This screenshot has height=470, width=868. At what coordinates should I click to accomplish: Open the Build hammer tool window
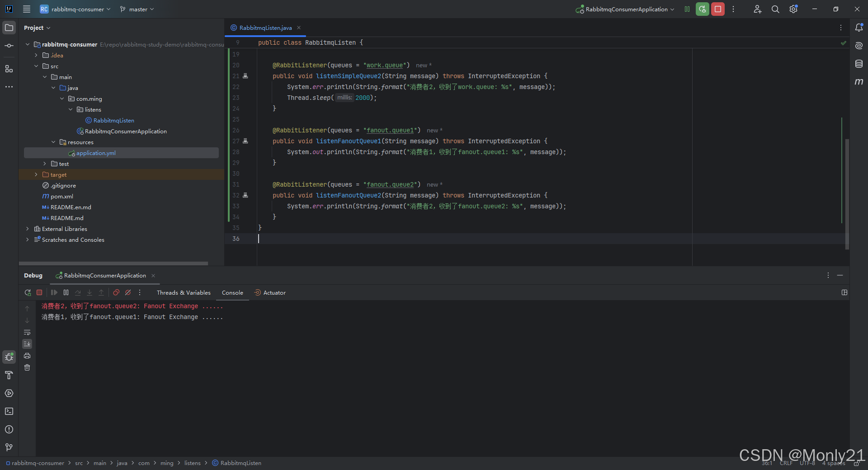[x=9, y=375]
